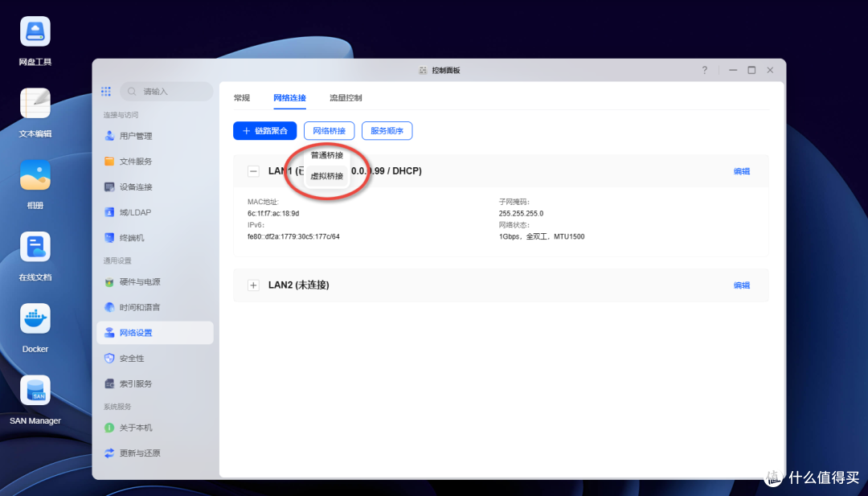Click the IPv6 address fe80::df2a:1779:30c5:177c/64

(293, 236)
